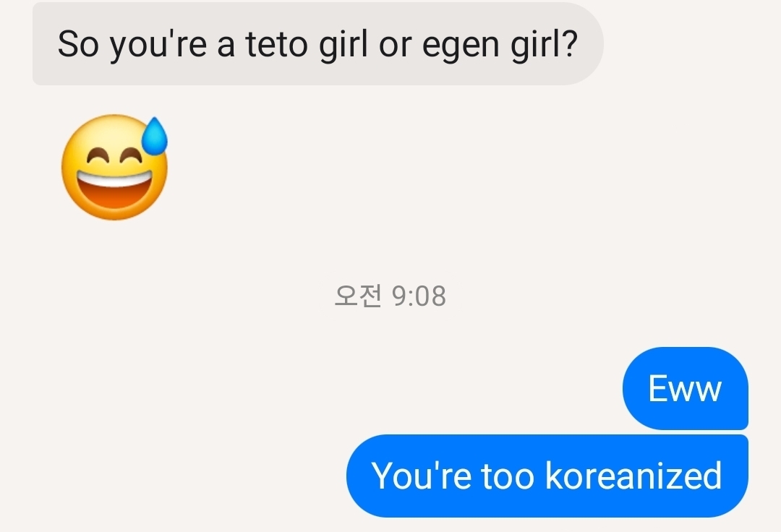Tap the emoji's open laughing mouth

pos(115,190)
